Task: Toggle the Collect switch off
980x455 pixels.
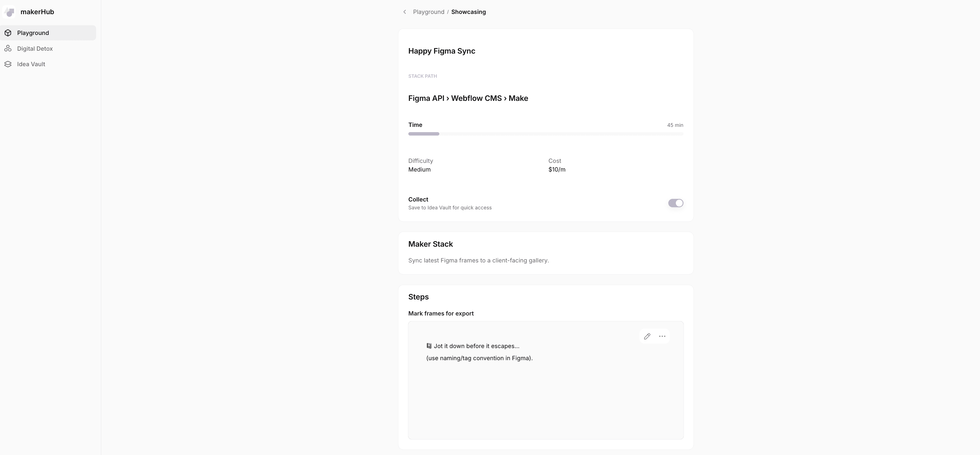Action: pos(675,203)
